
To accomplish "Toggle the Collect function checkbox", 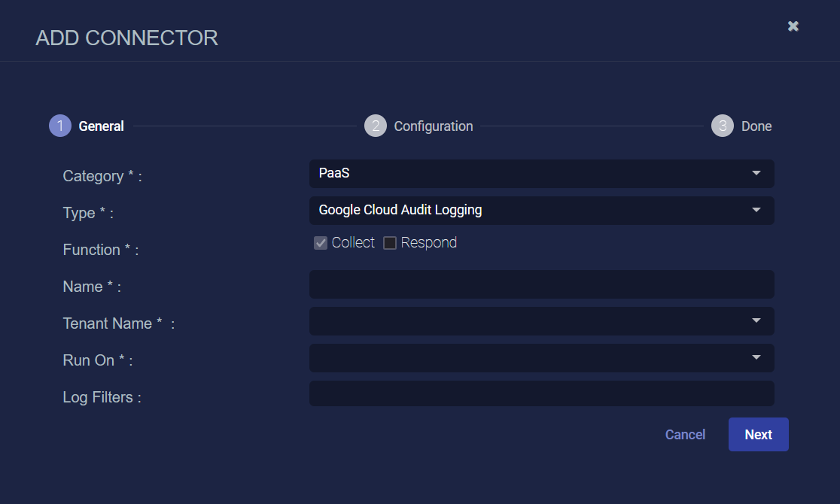I will point(321,243).
